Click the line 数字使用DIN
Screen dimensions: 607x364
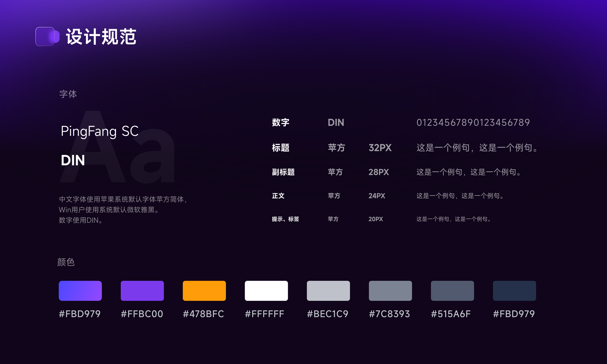click(81, 220)
